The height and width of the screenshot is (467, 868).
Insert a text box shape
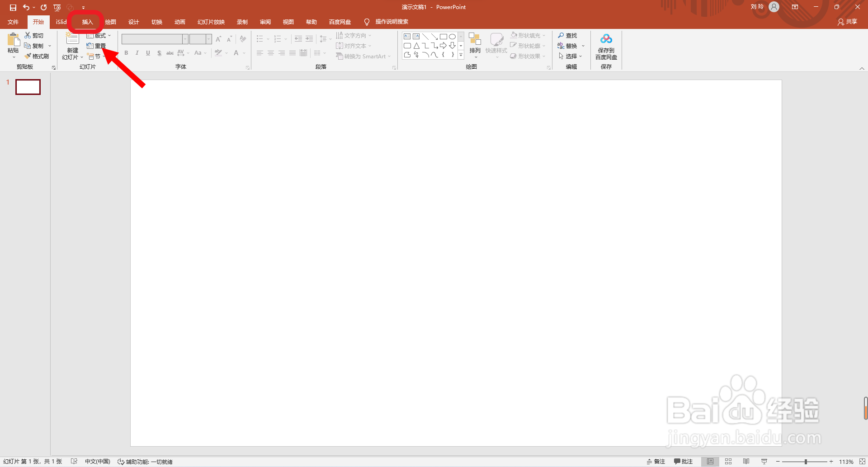tap(407, 37)
